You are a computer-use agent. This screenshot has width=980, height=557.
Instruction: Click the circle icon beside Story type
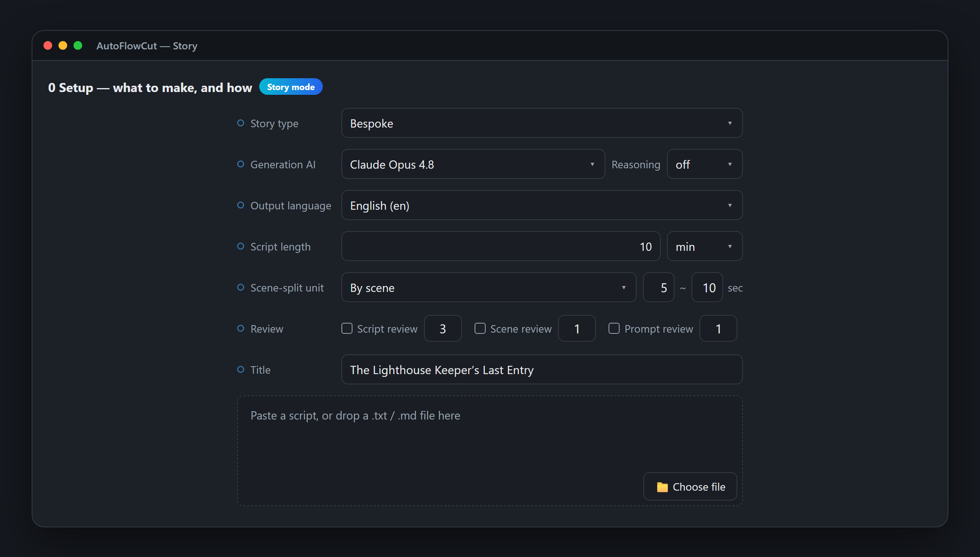[x=241, y=123]
